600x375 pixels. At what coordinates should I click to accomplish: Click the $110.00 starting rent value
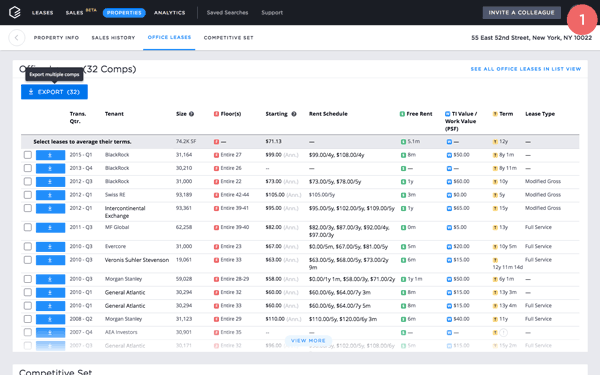[275, 319]
